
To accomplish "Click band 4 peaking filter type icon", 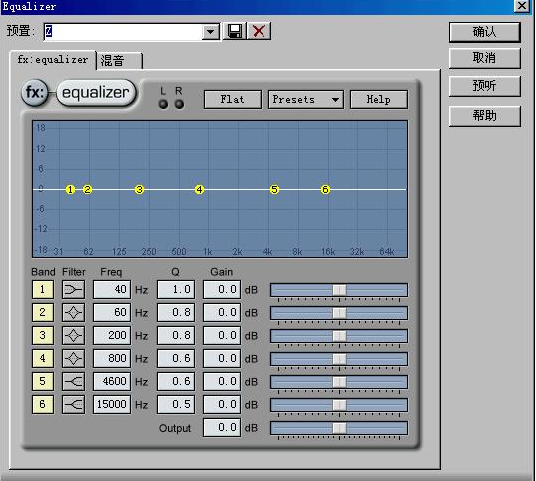I will coord(73,358).
